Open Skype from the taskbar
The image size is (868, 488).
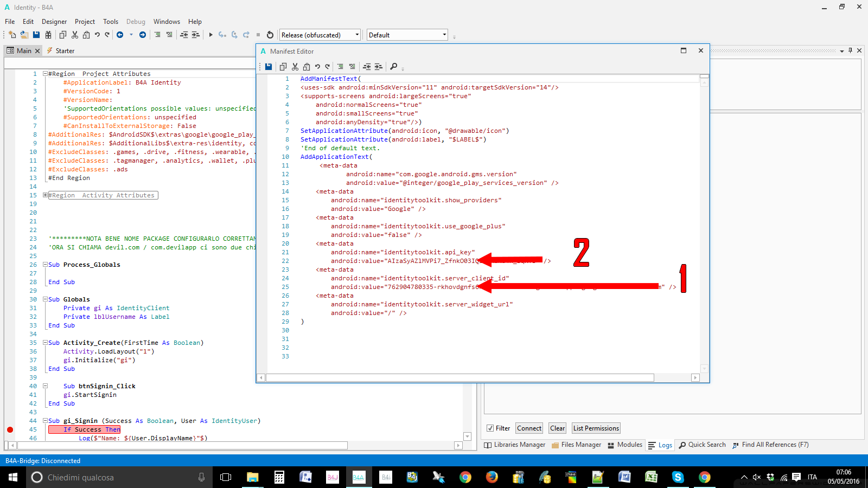pyautogui.click(x=678, y=477)
